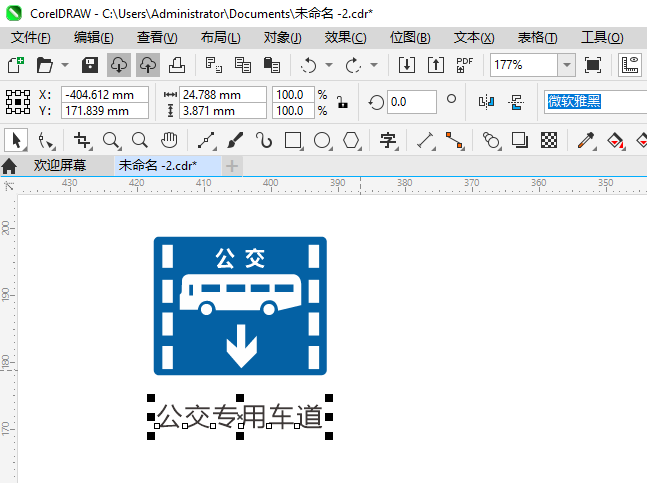
Task: Open the 对象(J) menu
Action: coord(283,38)
